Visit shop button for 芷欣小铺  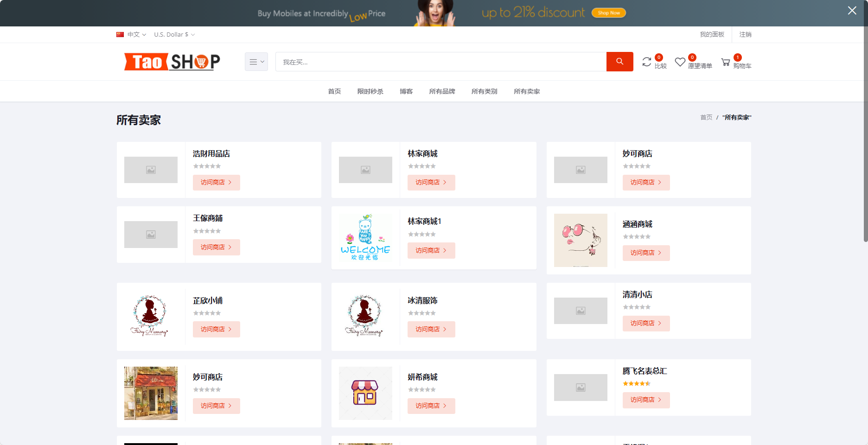216,329
